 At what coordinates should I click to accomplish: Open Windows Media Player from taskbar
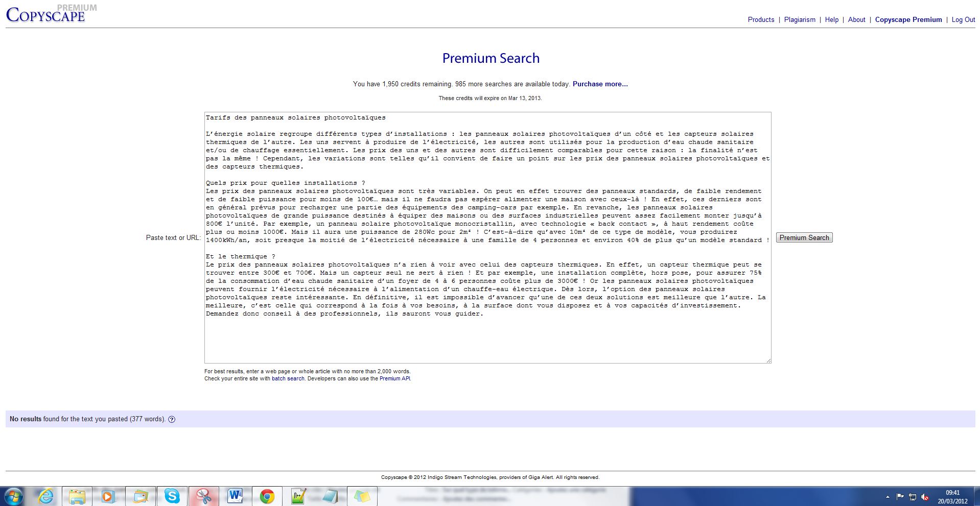(x=108, y=496)
